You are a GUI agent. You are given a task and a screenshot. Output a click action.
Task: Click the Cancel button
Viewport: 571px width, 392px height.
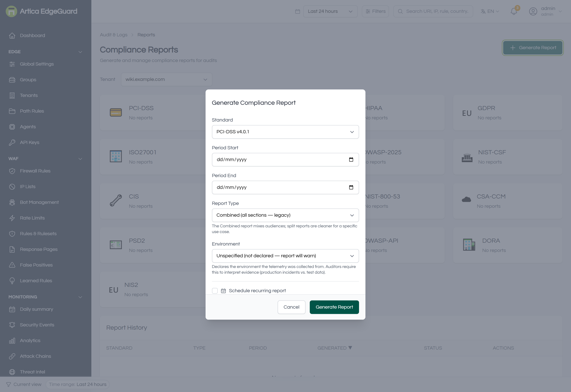(x=291, y=307)
